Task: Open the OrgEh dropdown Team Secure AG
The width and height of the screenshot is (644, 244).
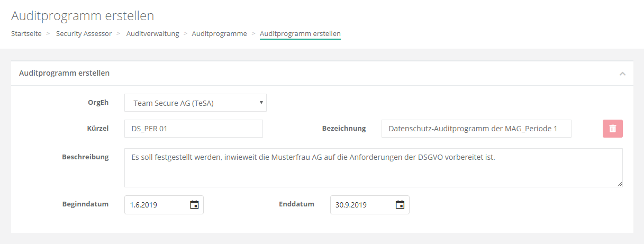Action: coord(195,103)
